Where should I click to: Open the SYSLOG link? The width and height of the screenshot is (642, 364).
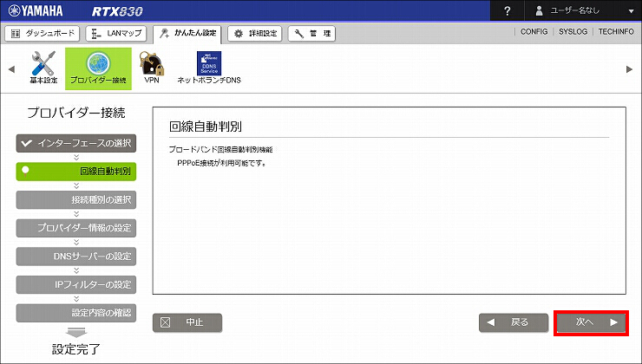click(573, 31)
